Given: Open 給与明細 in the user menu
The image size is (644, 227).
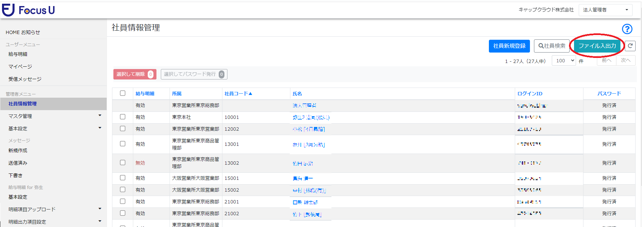Looking at the screenshot, I should tap(18, 54).
